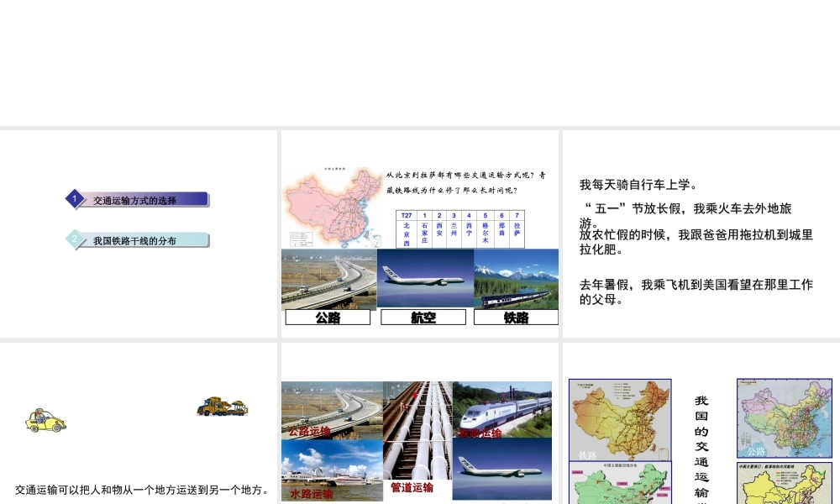Click the question text about 北京到拉萨
This screenshot has height=504, width=840.
pos(465,182)
